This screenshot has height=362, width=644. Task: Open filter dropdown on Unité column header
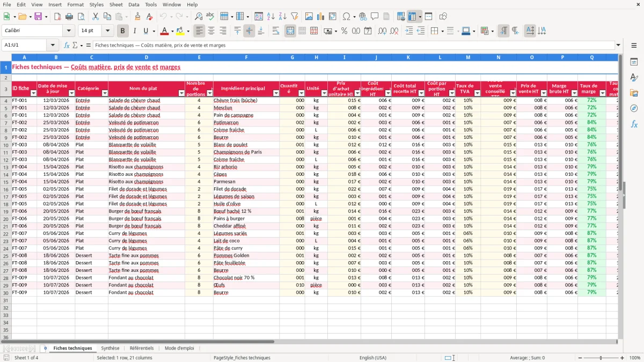click(x=324, y=93)
